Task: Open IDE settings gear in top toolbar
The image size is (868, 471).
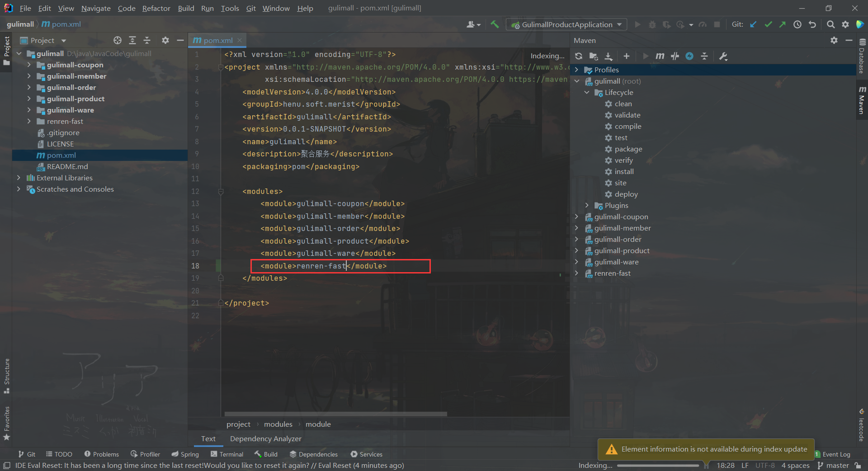Action: (845, 24)
